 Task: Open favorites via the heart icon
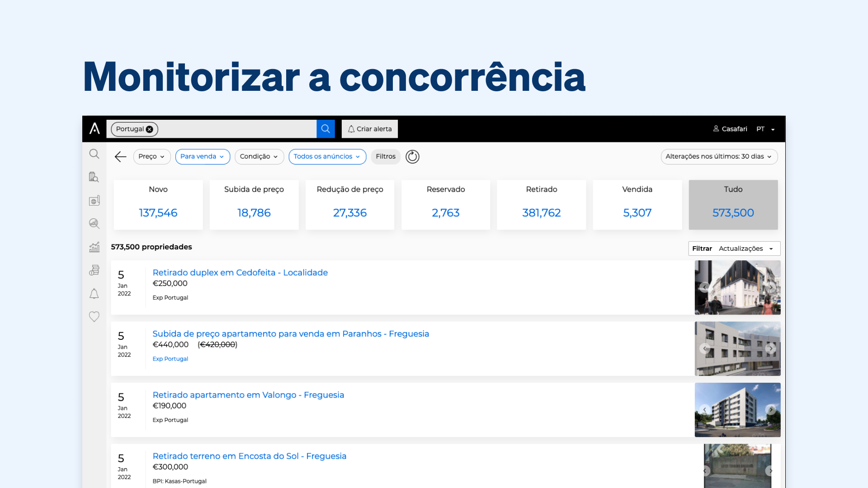click(x=94, y=316)
